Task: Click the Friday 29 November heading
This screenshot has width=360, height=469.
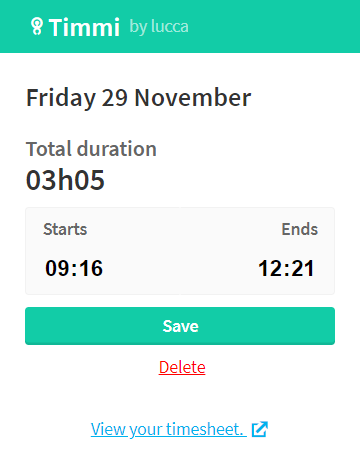Action: pyautogui.click(x=139, y=98)
